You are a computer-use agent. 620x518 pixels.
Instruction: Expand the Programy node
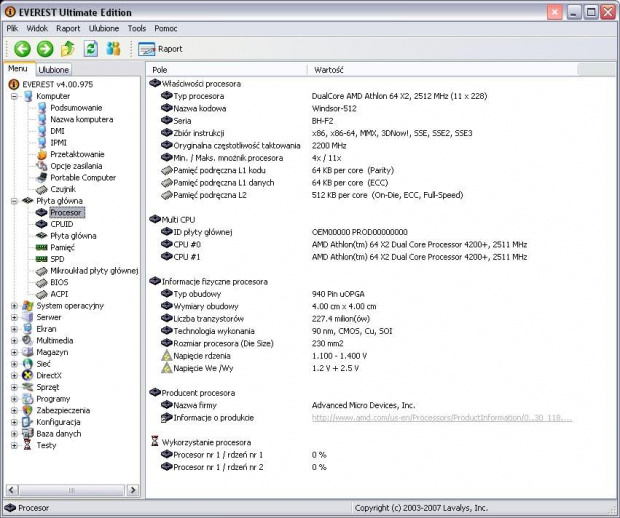(14, 399)
